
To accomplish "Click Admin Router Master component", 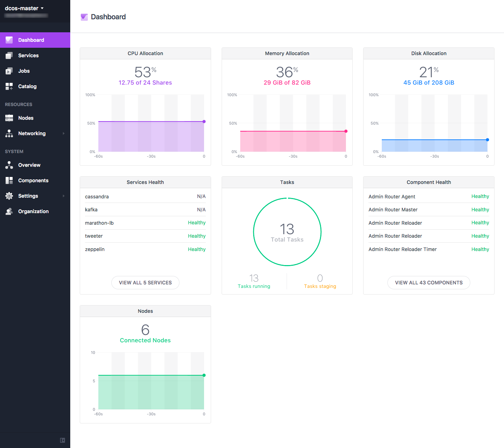I will click(429, 210).
